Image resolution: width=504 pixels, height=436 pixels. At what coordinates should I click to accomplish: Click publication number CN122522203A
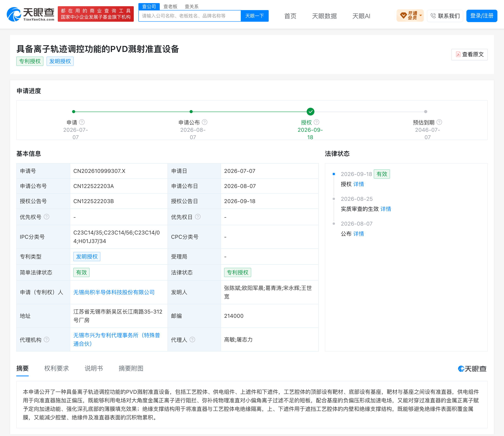tap(93, 186)
